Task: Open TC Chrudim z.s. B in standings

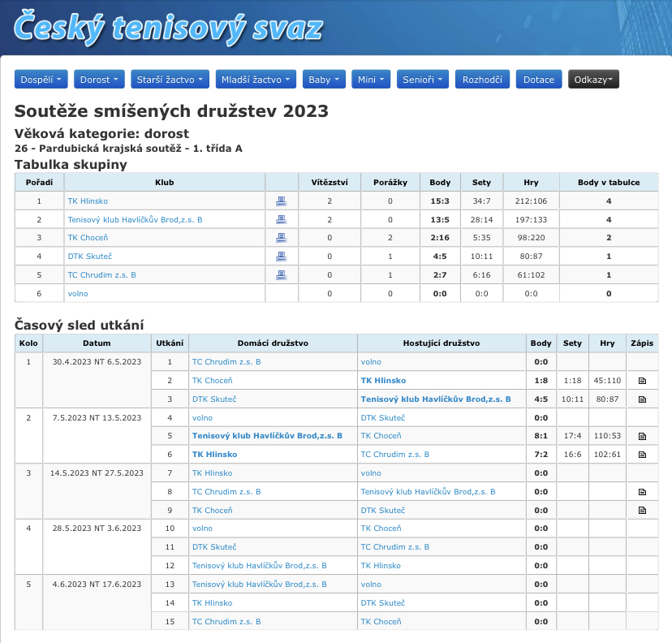Action: [102, 274]
